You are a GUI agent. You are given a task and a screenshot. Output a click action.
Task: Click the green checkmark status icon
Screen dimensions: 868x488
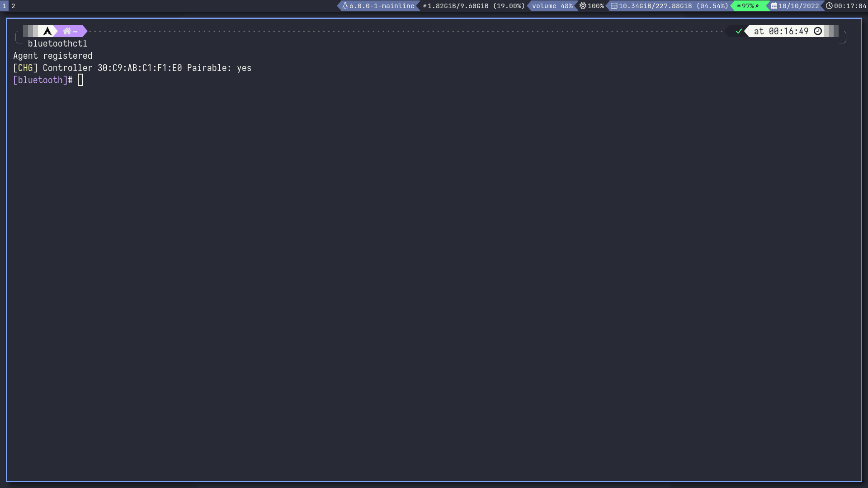(x=739, y=31)
